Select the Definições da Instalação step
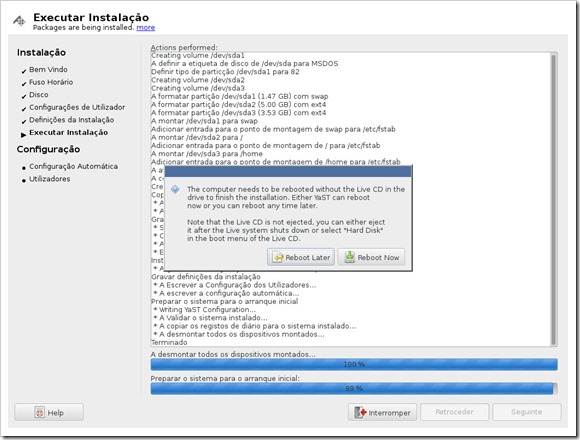Viewport: 580px width, 440px height. pyautogui.click(x=71, y=120)
